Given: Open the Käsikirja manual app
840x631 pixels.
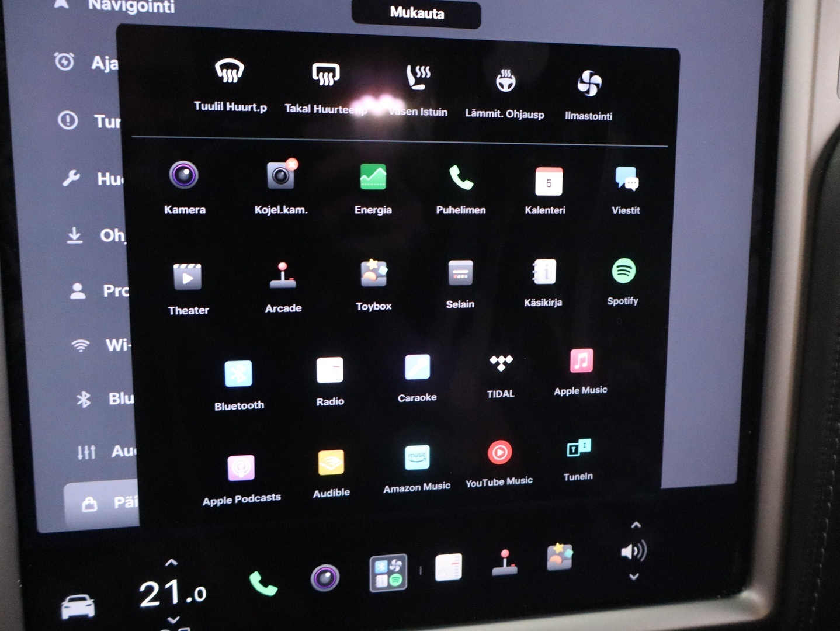Looking at the screenshot, I should point(543,282).
